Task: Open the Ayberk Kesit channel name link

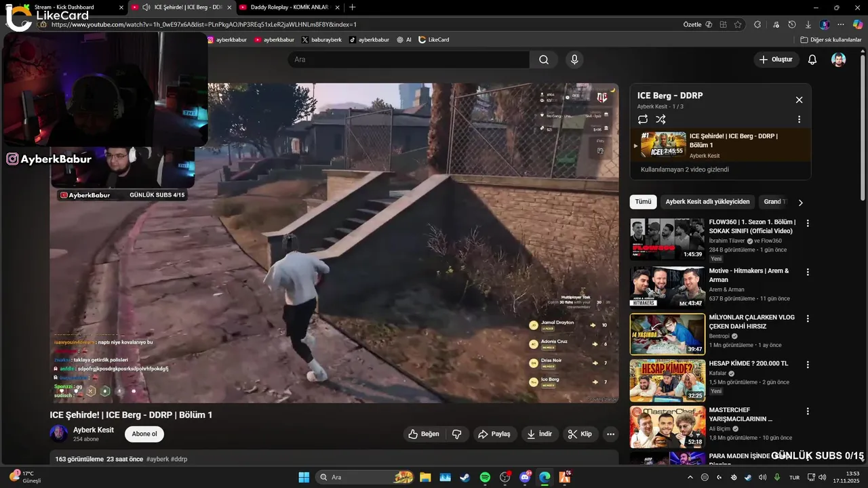Action: point(94,430)
